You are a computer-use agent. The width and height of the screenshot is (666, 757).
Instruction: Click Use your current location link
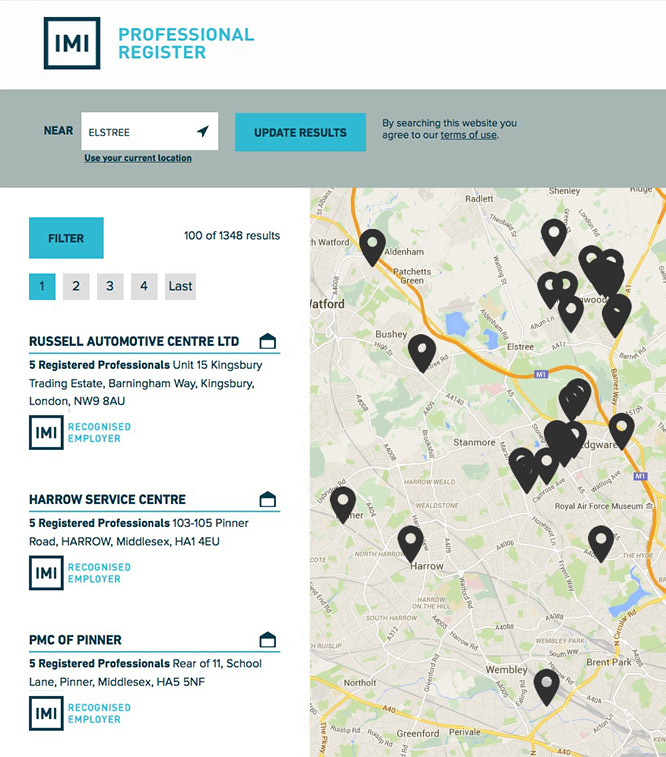(x=138, y=158)
